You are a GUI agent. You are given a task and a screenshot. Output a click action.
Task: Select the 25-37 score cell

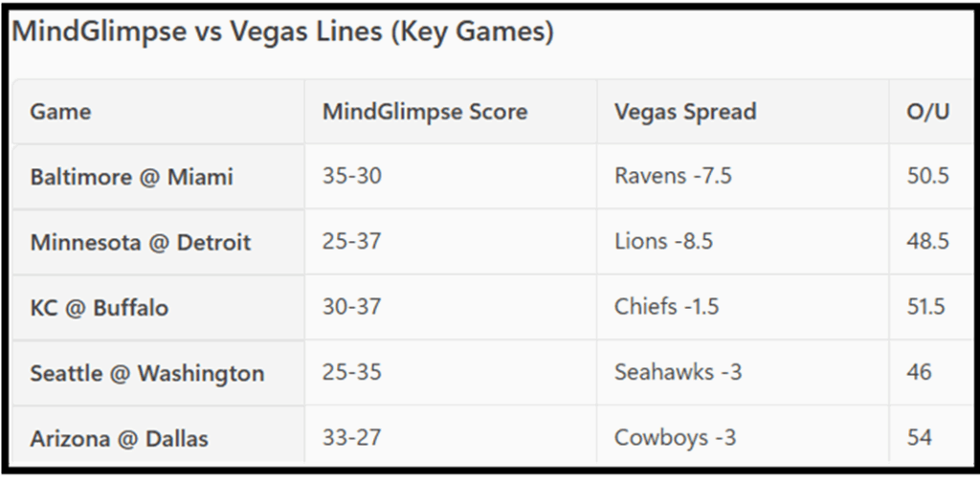[351, 242]
